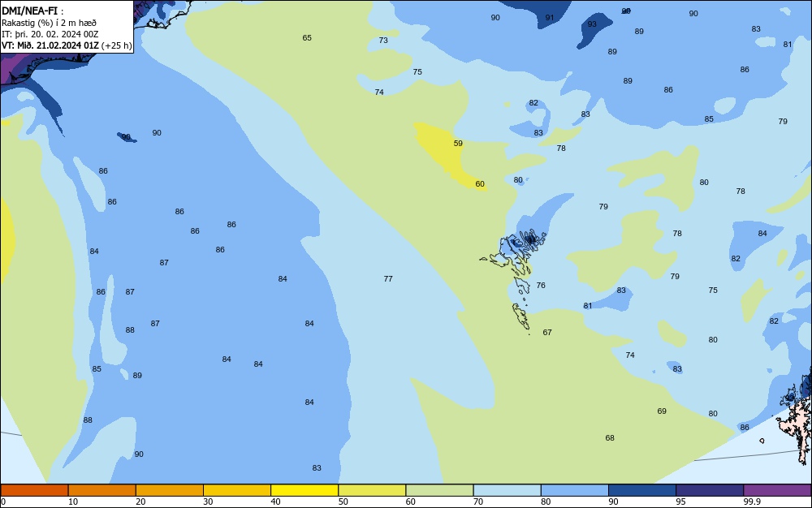
Task: Click the humidity value 69 on the map
Action: [662, 411]
